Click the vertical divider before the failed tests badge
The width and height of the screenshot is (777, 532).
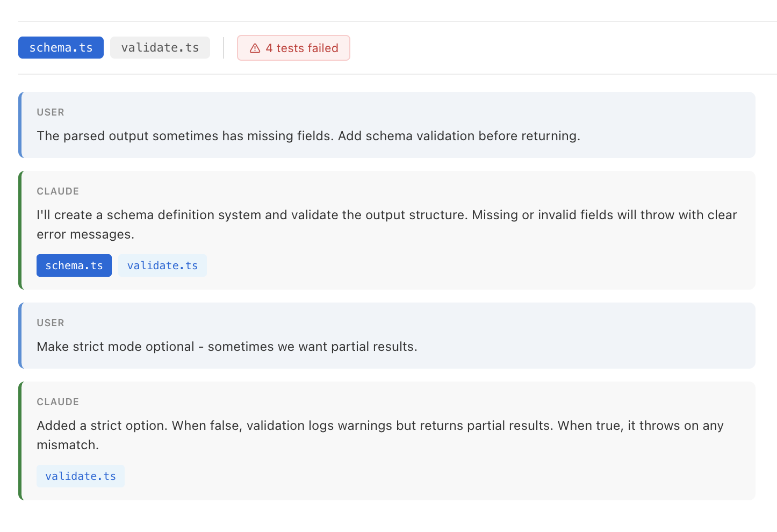coord(224,48)
